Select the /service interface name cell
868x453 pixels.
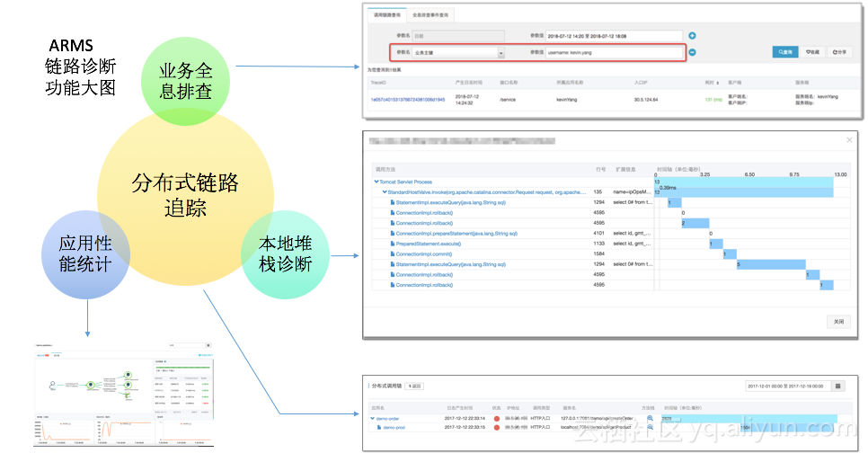pos(507,100)
